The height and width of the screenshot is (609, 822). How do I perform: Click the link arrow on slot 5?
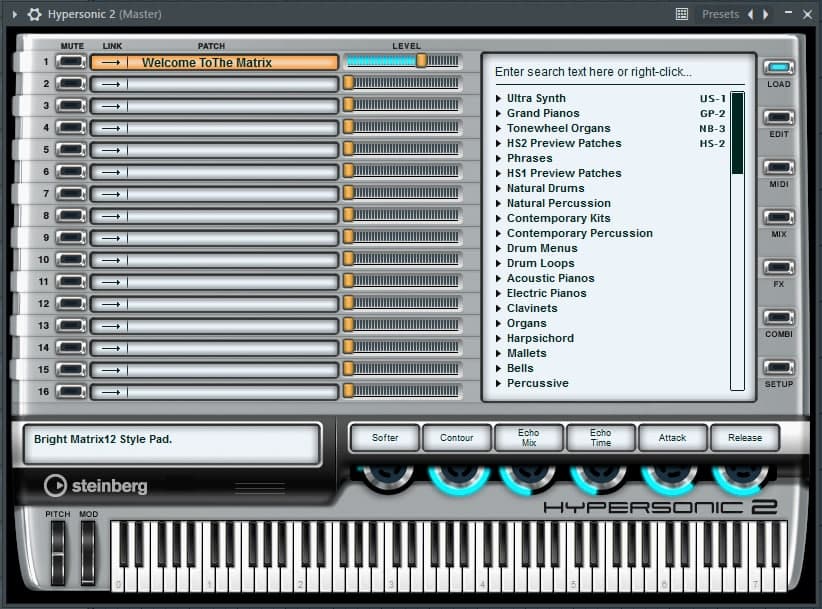tap(110, 150)
